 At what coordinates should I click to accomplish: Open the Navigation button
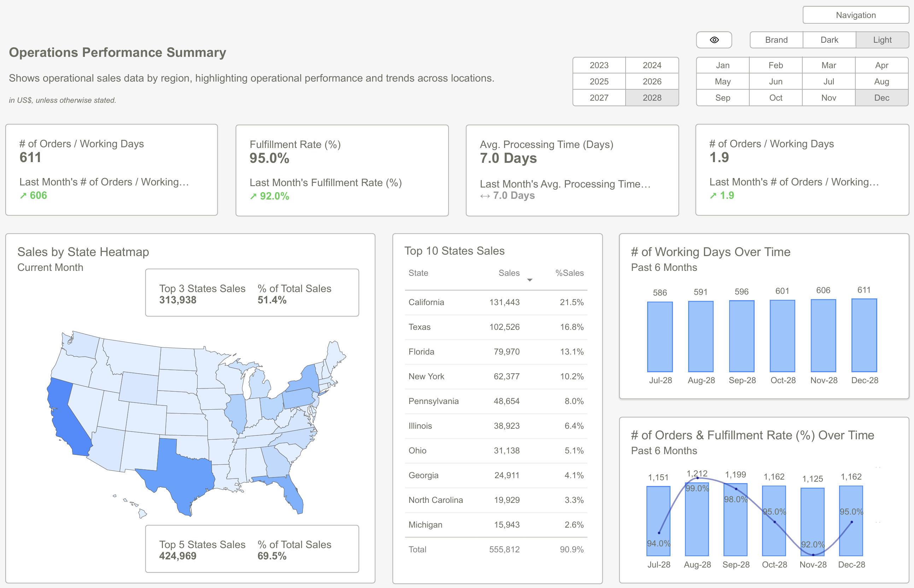coord(855,15)
